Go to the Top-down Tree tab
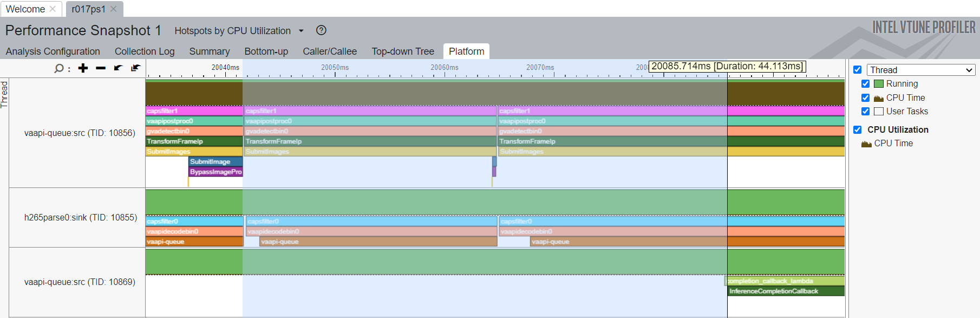 [x=402, y=51]
